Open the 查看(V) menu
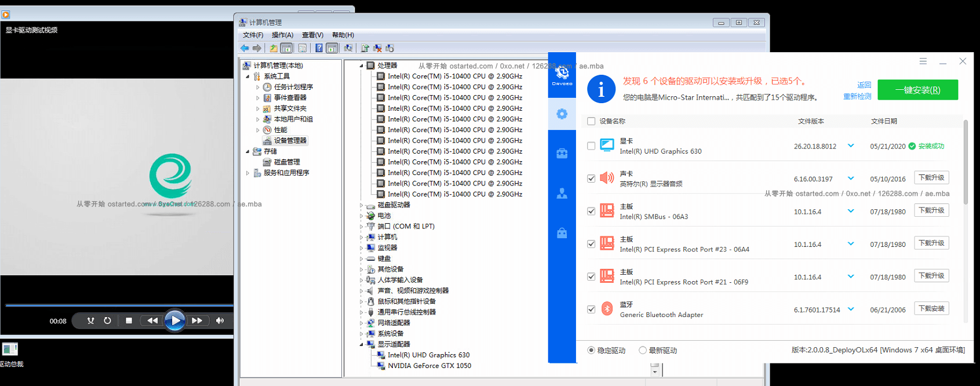This screenshot has width=980, height=386. [x=312, y=35]
